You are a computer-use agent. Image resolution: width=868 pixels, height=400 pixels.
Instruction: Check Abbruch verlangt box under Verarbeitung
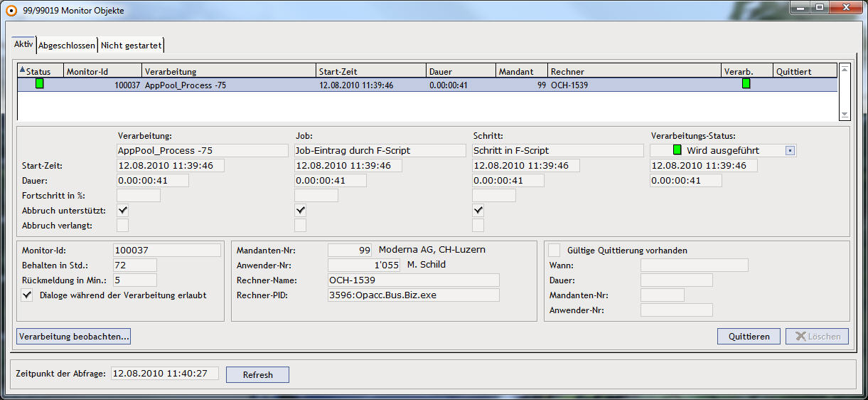(123, 226)
